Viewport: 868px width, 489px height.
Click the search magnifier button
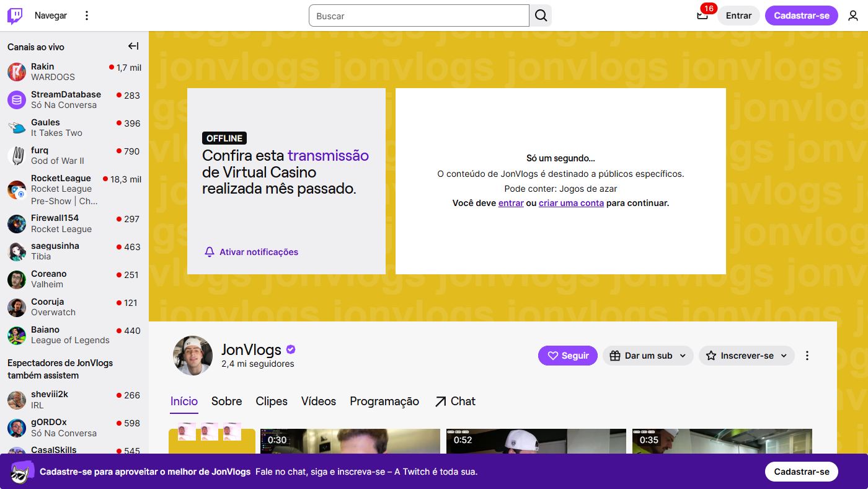point(541,16)
